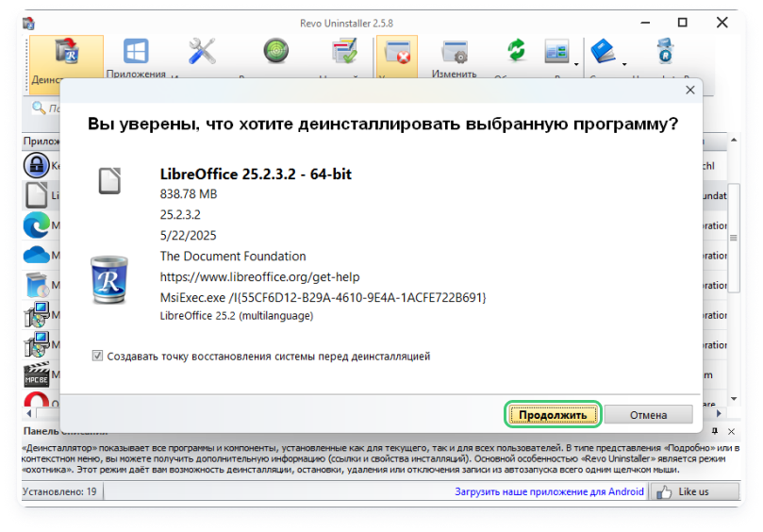The width and height of the screenshot is (763, 532).
Task: Activate the Hunter Mode radar icon
Action: pyautogui.click(x=276, y=51)
